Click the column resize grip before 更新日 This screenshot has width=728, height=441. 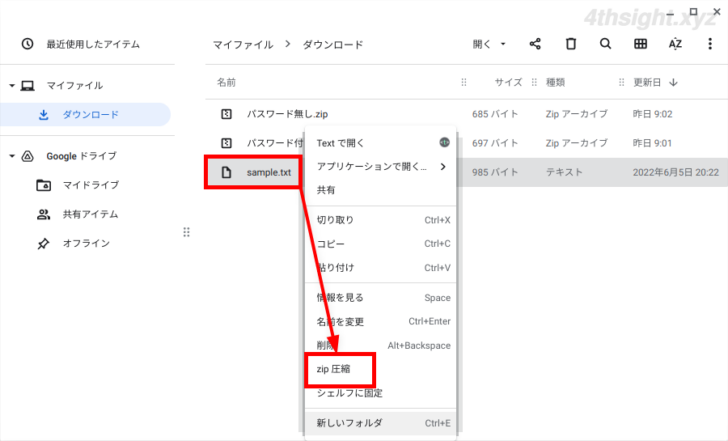[621, 83]
